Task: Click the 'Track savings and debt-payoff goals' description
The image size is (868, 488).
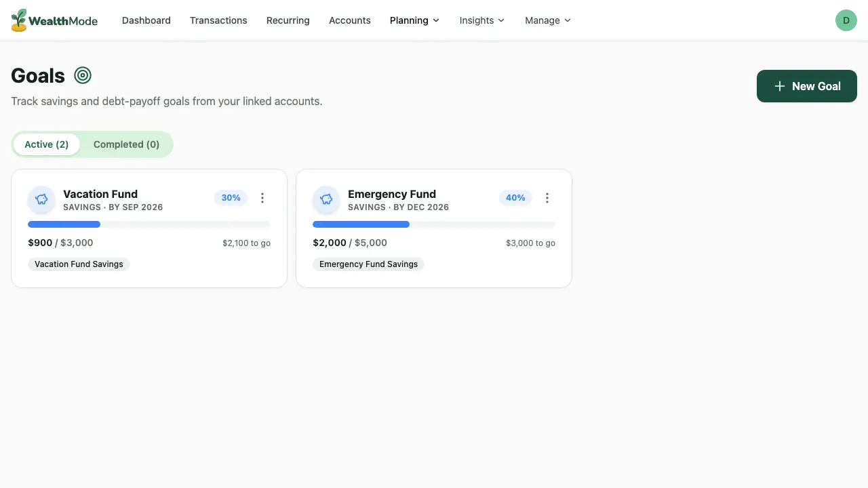Action: click(x=167, y=102)
